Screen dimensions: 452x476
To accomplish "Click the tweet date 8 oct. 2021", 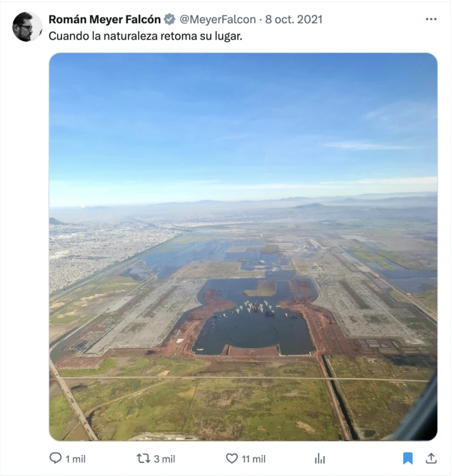I will [294, 19].
